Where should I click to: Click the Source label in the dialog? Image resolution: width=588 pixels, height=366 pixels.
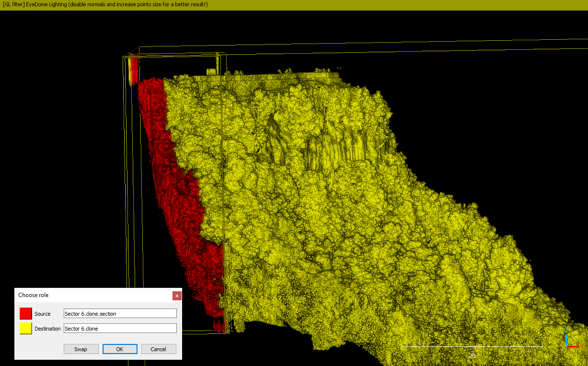42,313
